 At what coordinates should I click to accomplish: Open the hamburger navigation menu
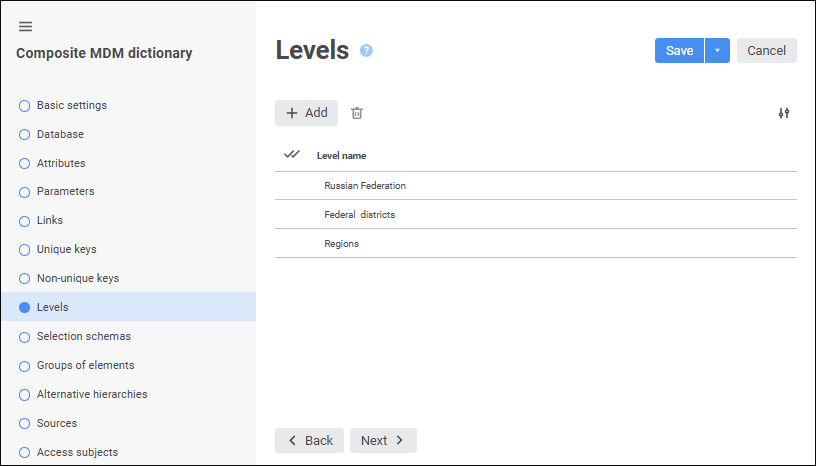tap(25, 26)
